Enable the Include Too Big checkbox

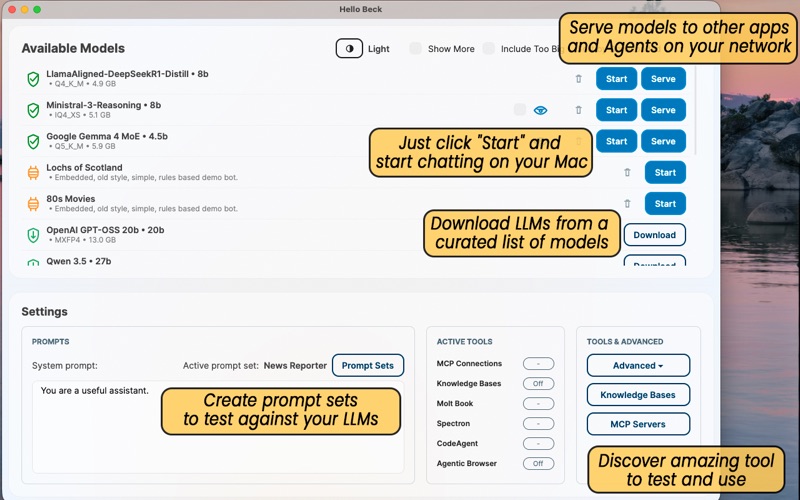[x=489, y=48]
